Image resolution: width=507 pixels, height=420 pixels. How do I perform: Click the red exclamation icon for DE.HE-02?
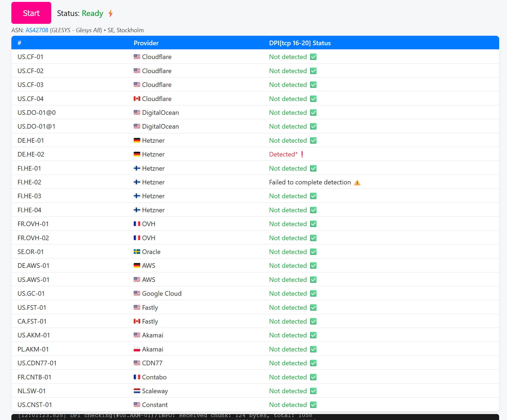(x=302, y=154)
